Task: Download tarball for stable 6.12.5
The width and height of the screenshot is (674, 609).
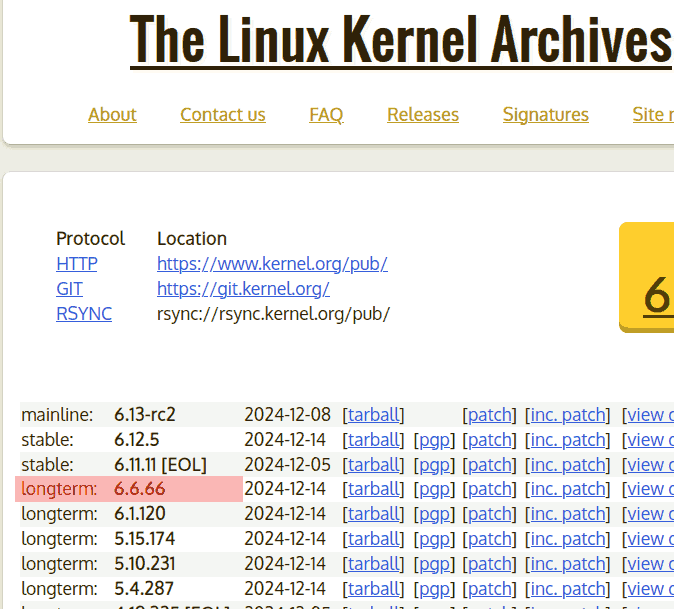Action: [374, 440]
